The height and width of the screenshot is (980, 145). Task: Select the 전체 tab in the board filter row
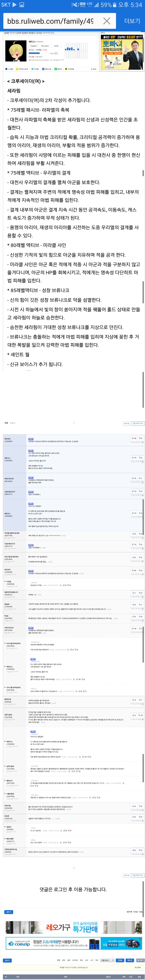tap(58, 960)
